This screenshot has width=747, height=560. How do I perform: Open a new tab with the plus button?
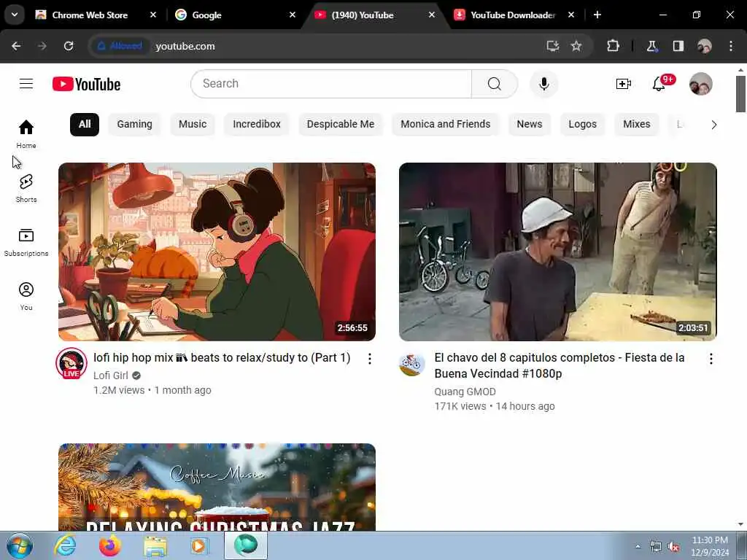point(597,15)
